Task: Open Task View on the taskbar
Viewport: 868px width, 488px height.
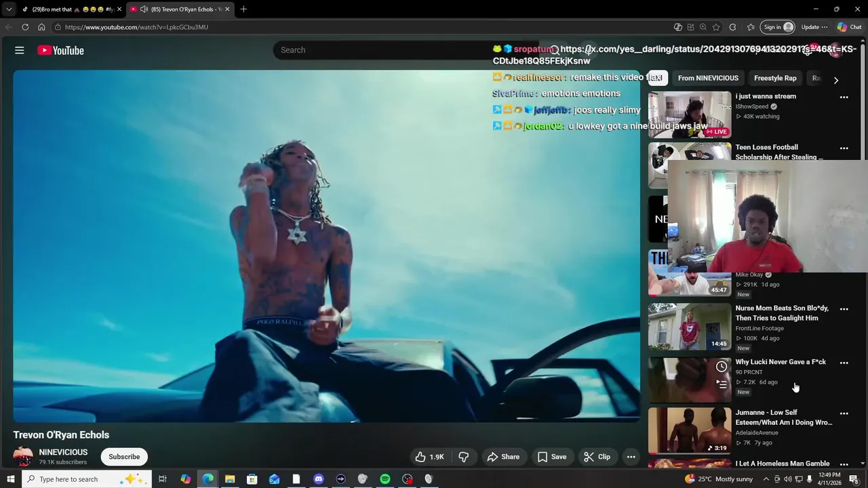Action: [163, 479]
